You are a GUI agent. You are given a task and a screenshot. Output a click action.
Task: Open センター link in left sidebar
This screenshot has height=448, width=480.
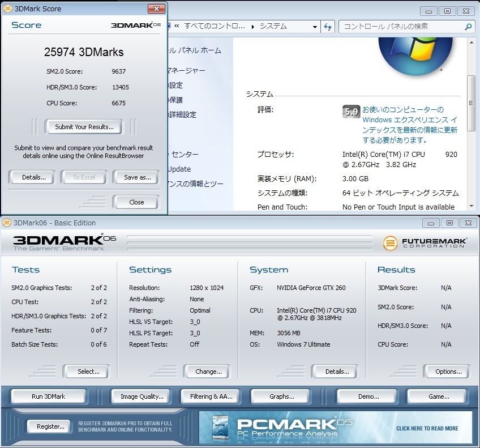pyautogui.click(x=183, y=154)
